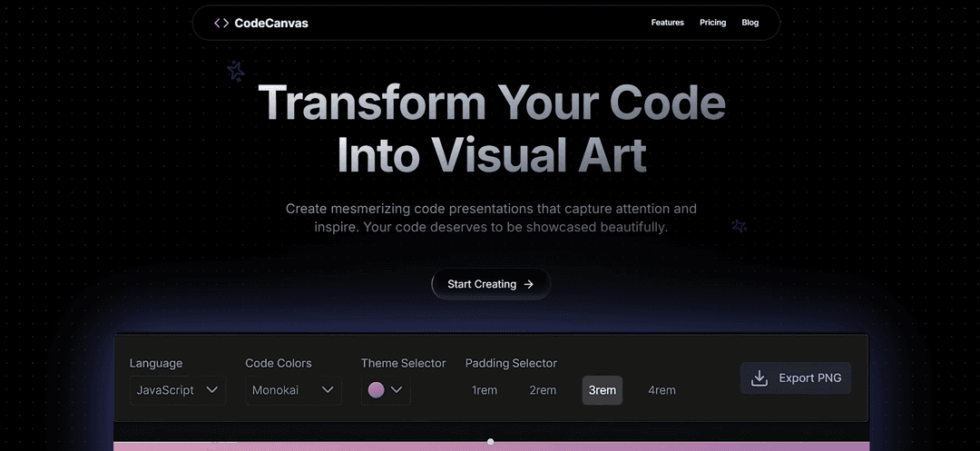Expand the Theme Selector chevron
The height and width of the screenshot is (451, 980).
pos(397,390)
